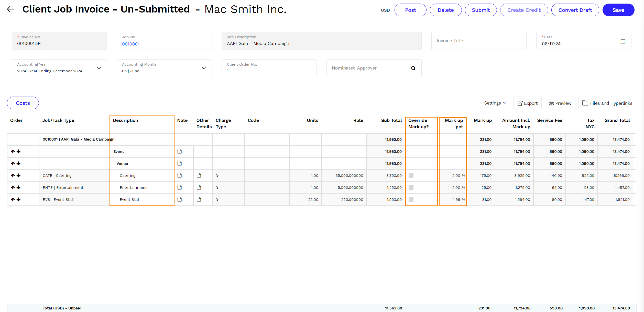Screen dimensions: 644x312
Task: Click the Job Description field
Action: 321,41
